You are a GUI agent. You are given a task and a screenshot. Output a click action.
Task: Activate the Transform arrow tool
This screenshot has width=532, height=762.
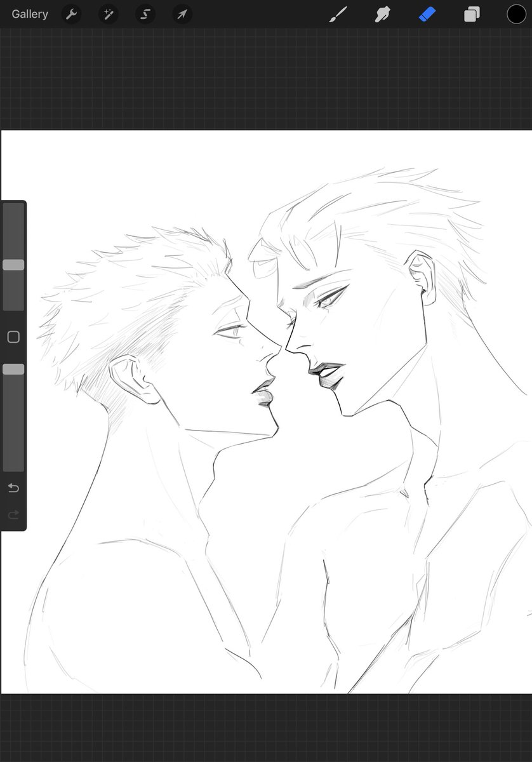tap(182, 14)
